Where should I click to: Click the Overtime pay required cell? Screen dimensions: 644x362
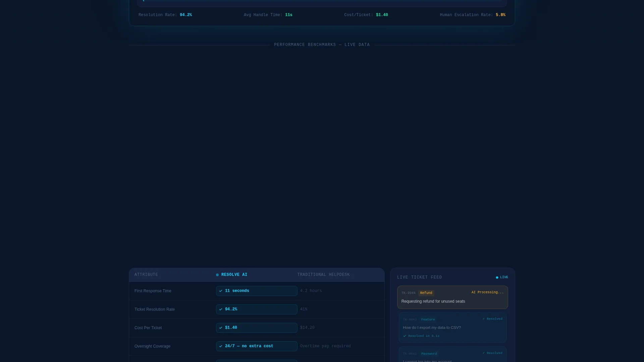[325, 346]
